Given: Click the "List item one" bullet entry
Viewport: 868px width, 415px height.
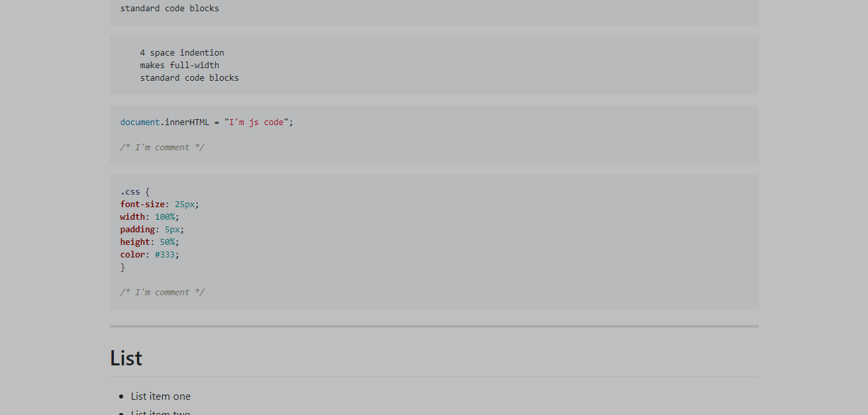Looking at the screenshot, I should tap(160, 396).
